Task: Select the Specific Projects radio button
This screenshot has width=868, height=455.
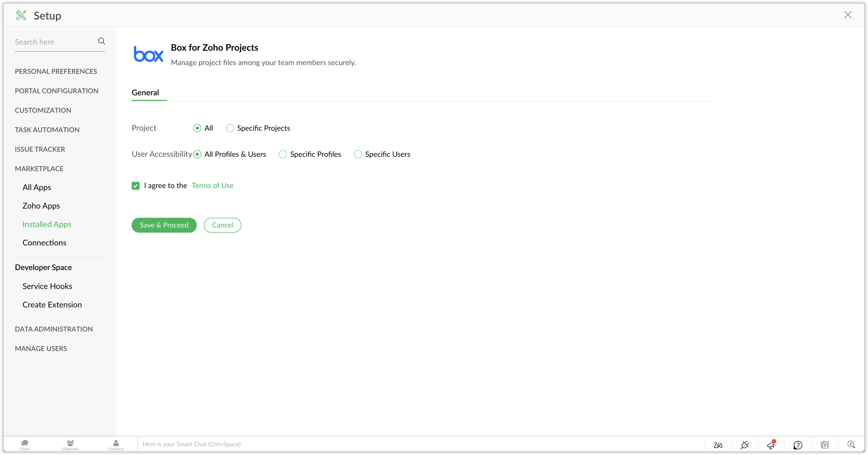Action: coord(230,128)
